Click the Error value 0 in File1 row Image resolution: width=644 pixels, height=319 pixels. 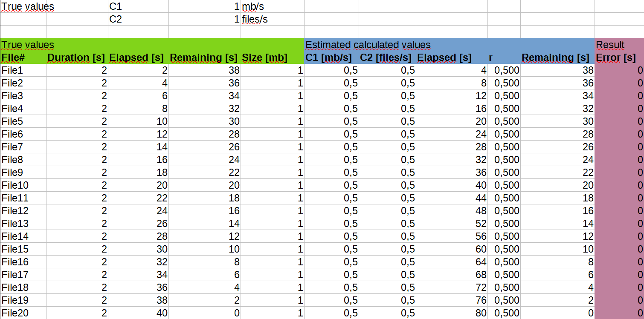coord(619,70)
